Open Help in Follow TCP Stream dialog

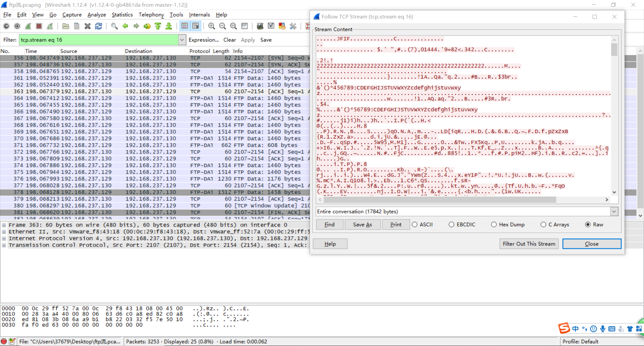click(330, 244)
